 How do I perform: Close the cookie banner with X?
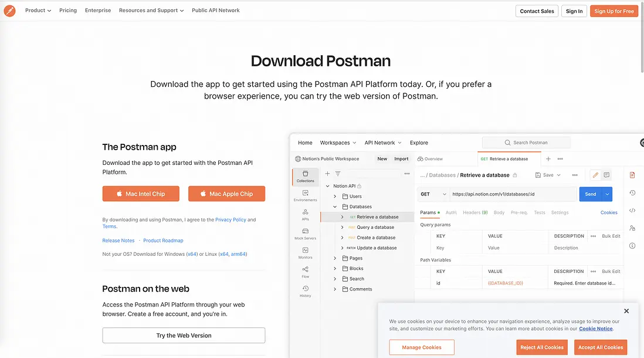pos(626,311)
